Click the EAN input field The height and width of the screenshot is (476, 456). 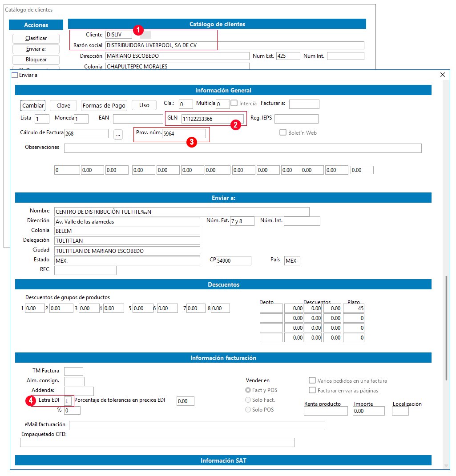click(x=138, y=119)
